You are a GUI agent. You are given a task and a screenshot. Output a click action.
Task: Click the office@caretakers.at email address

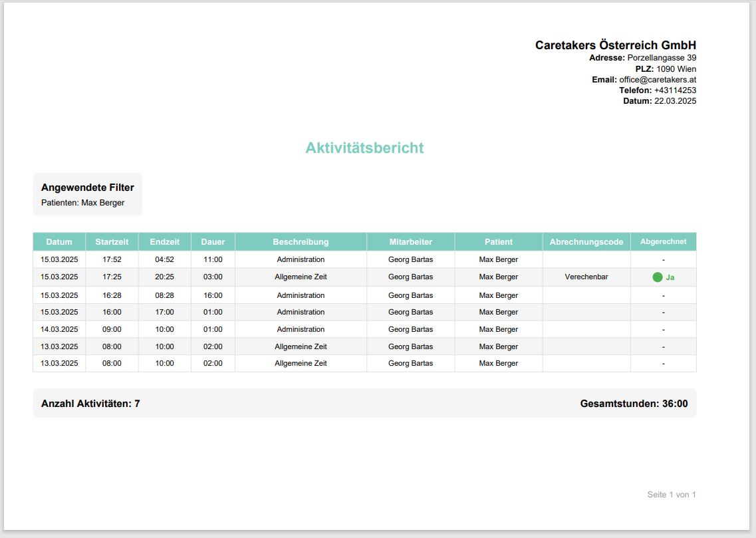[x=657, y=80]
